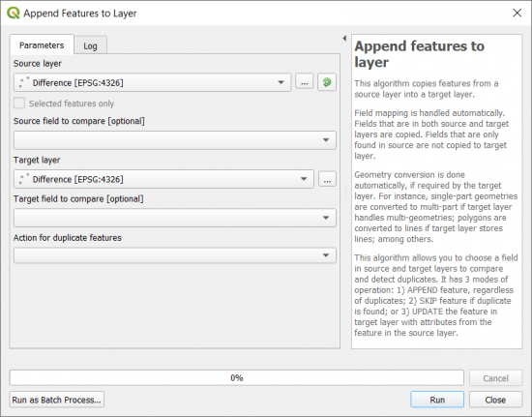The width and height of the screenshot is (532, 417).
Task: Expand the Target layer dropdown
Action: click(x=163, y=179)
